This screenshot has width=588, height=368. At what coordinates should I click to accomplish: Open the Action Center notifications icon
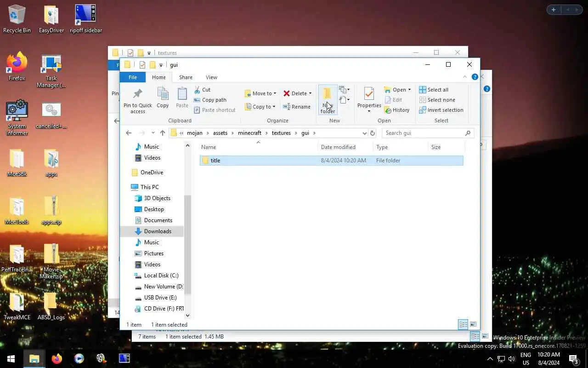[x=573, y=359]
